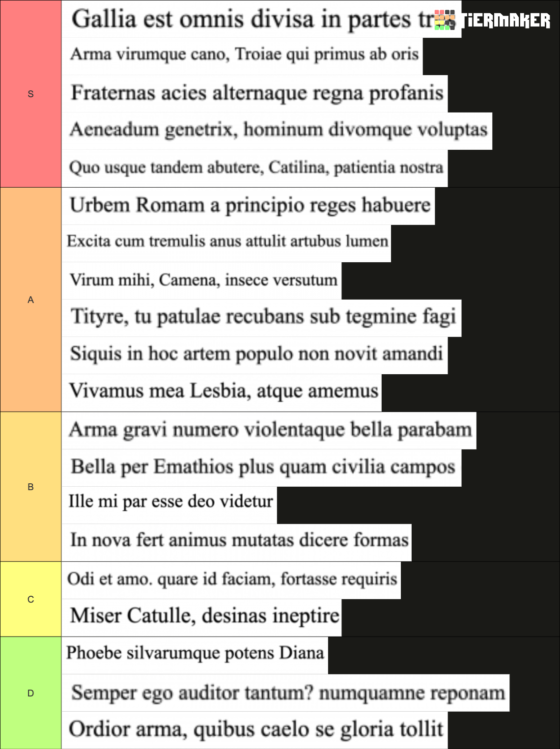Viewport: 560px width, 749px height.
Task: Select 'Fraternas acies alternaque regna profanis' tile
Action: (x=254, y=94)
